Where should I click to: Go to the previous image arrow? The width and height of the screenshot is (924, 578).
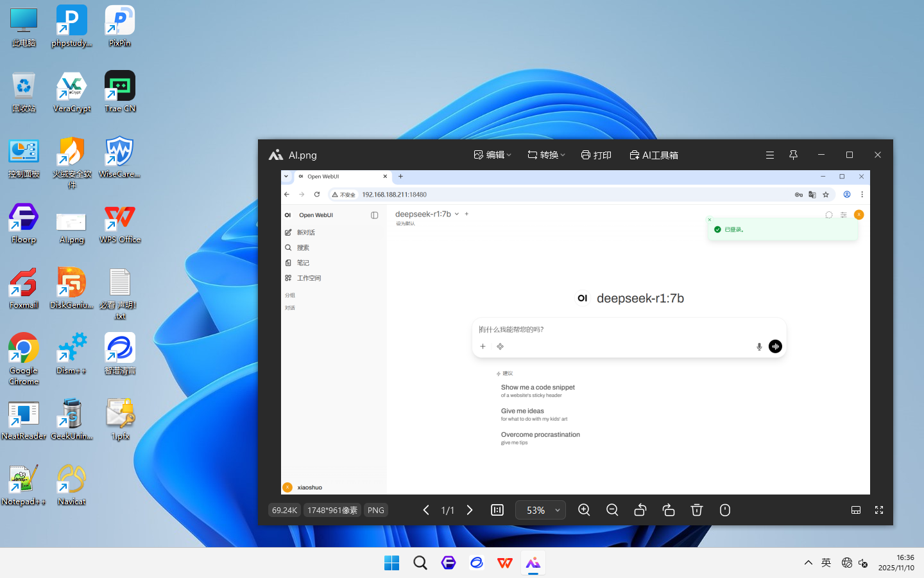point(426,510)
